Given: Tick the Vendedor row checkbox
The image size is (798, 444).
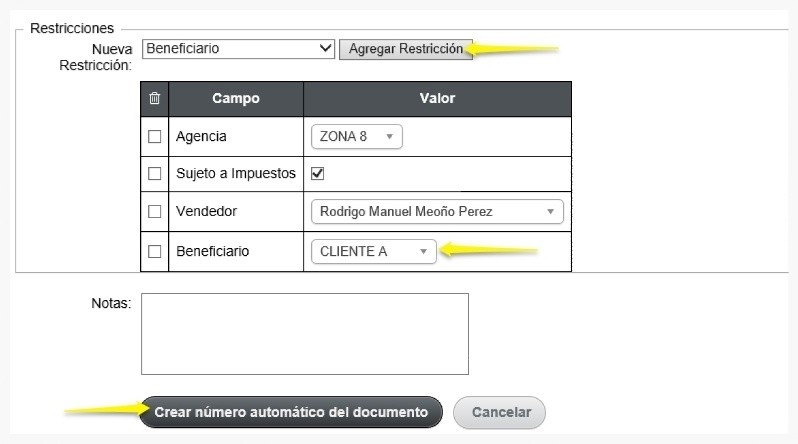Looking at the screenshot, I should [x=155, y=211].
